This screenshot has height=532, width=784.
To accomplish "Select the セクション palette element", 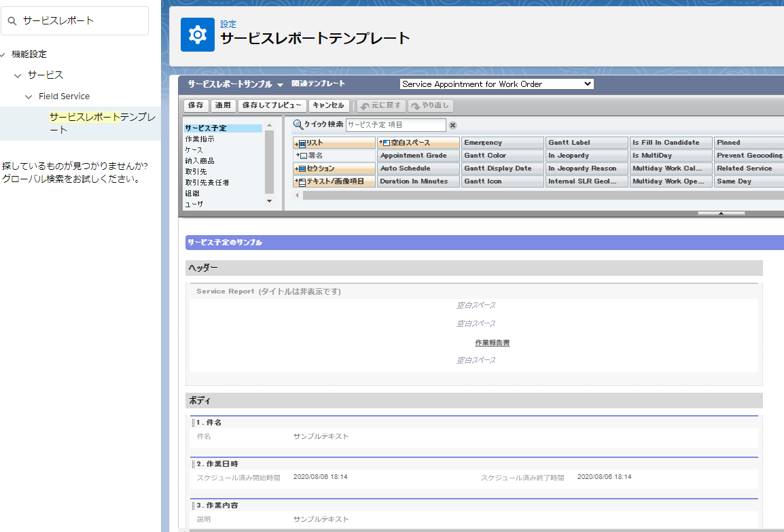I will tap(335, 169).
